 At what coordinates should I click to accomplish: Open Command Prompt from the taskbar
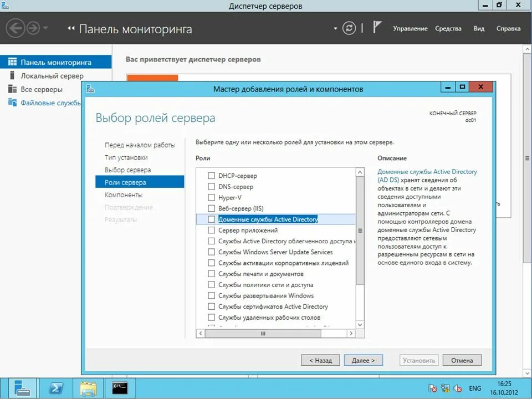tap(120, 388)
